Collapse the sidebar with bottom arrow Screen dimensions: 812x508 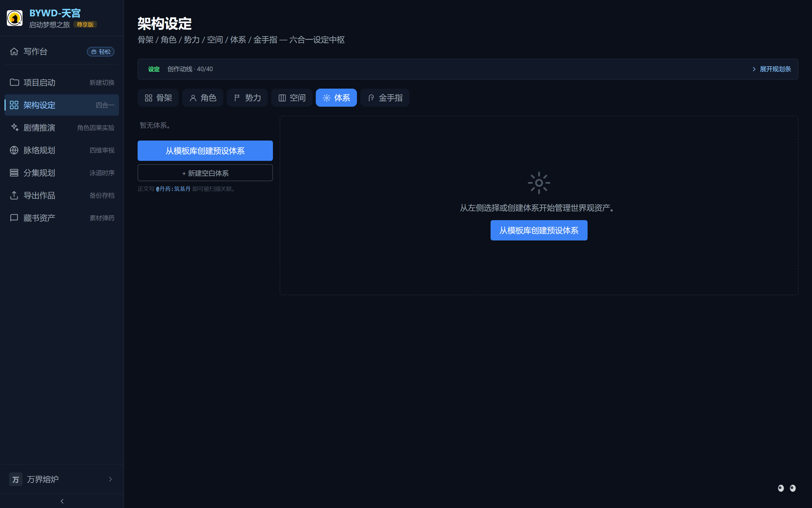[x=62, y=501]
